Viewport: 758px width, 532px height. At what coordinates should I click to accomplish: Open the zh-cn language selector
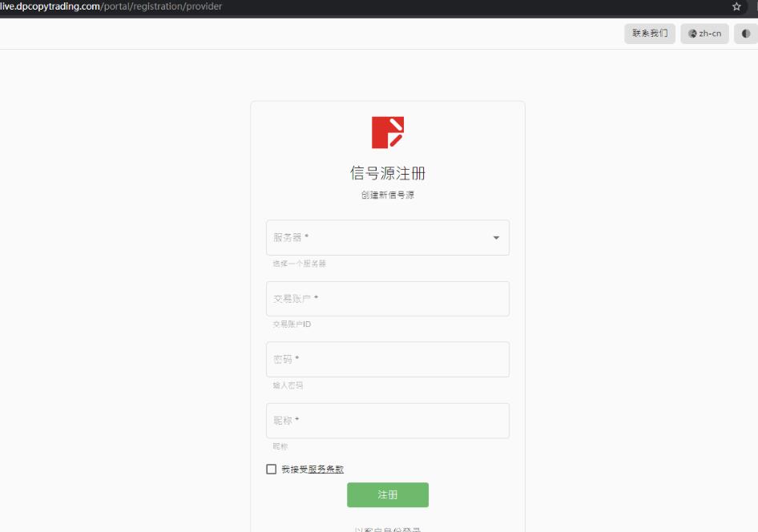tap(704, 34)
